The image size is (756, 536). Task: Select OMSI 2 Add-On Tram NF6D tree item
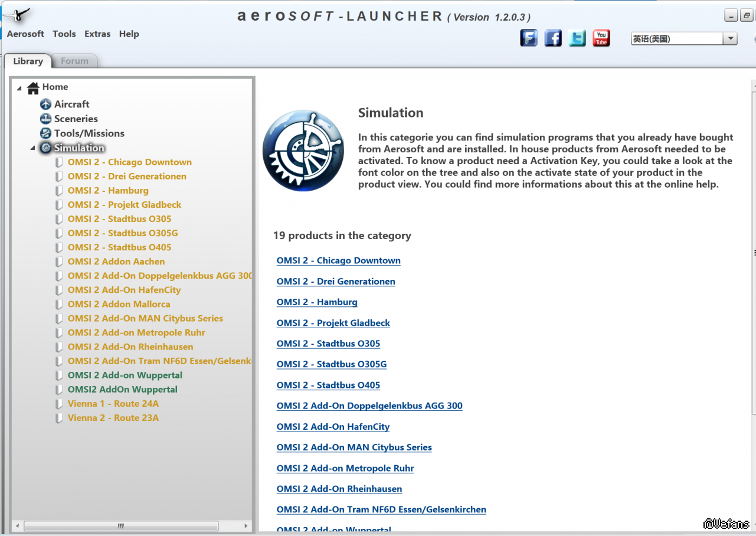pos(159,361)
